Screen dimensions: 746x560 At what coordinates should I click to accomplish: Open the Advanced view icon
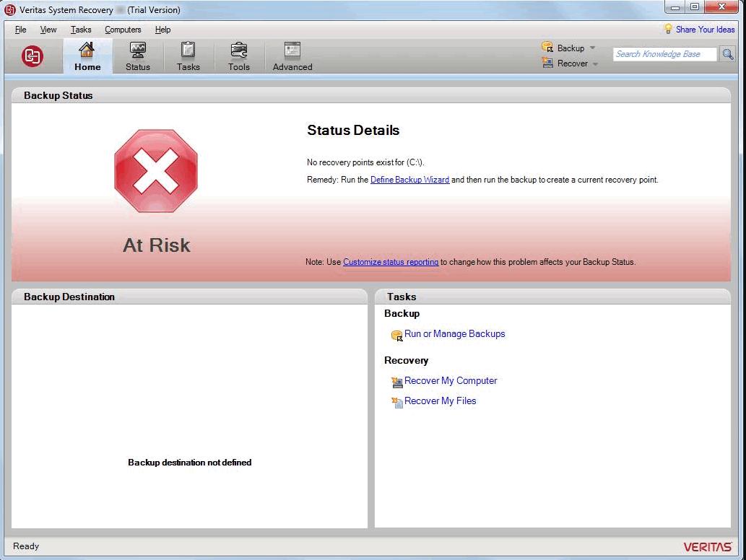[292, 50]
